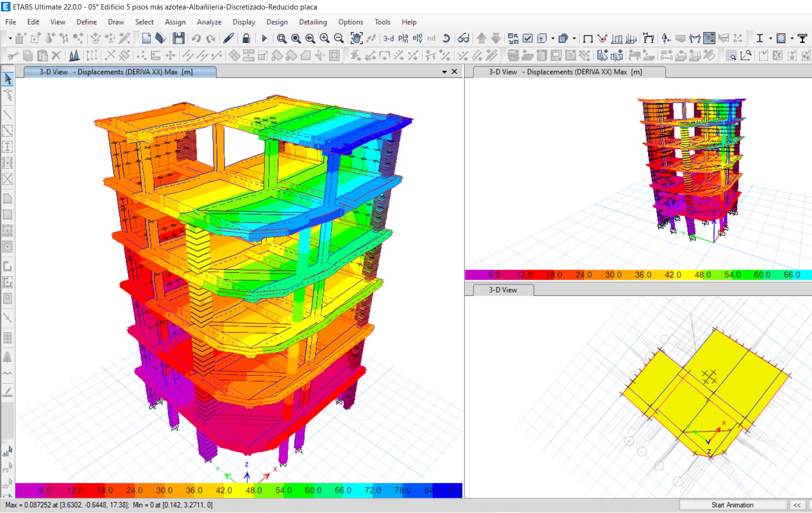Run analysis with the play icon
This screenshot has width=812, height=513.
coord(264,38)
